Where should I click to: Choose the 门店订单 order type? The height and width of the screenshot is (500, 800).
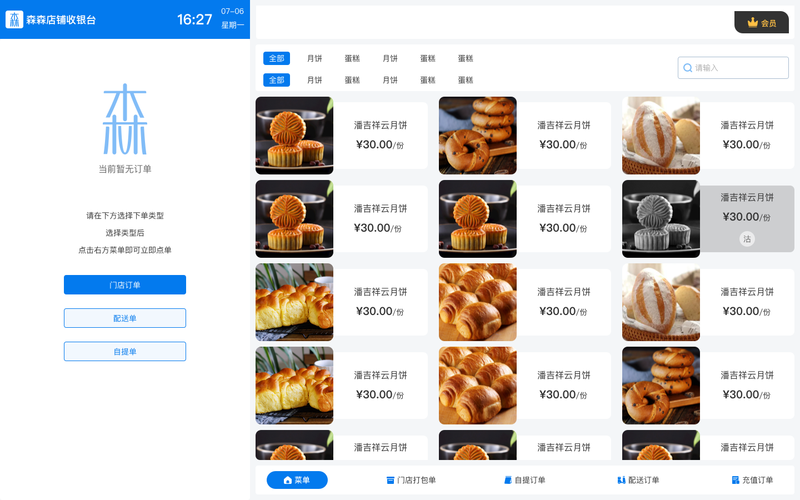pos(125,285)
